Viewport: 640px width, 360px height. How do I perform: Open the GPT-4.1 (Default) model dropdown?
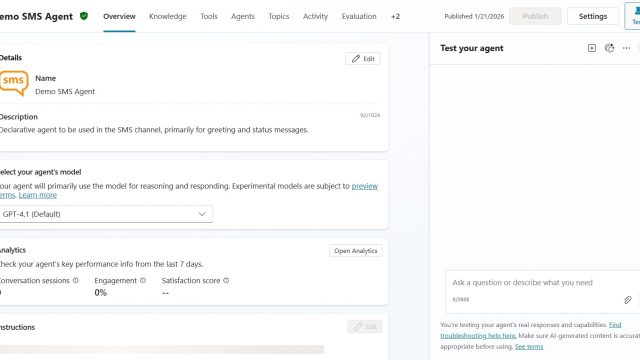coord(106,214)
